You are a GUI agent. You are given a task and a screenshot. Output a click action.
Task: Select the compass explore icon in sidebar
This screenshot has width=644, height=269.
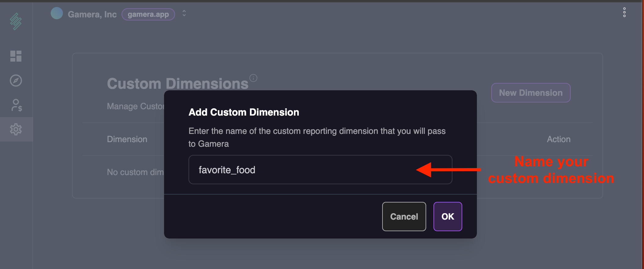(x=16, y=81)
